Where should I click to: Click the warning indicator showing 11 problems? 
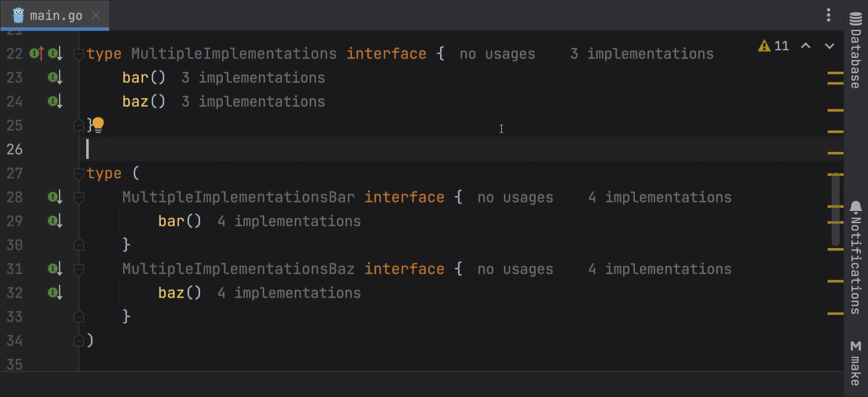pos(774,46)
